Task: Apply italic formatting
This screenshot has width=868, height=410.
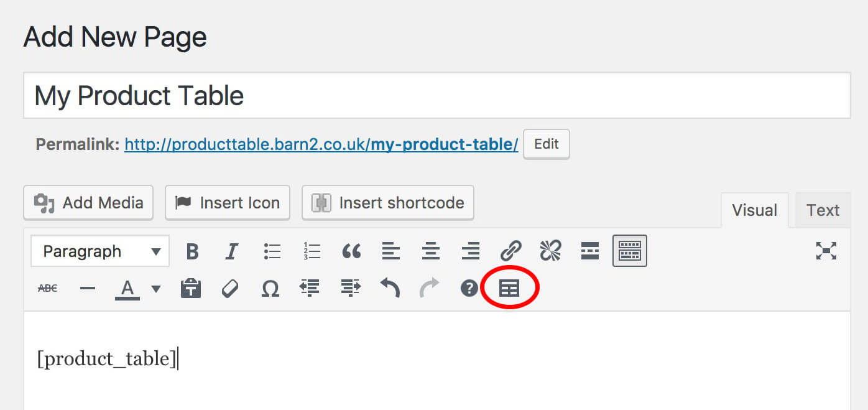Action: [x=231, y=251]
